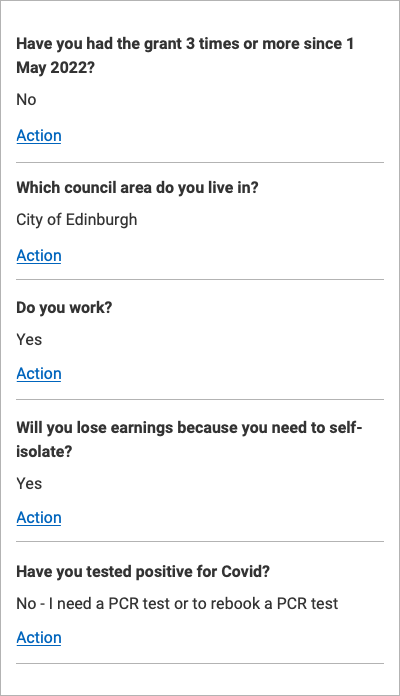400x696 pixels.
Task: Click 'Yes' answer under lose earnings question
Action: [x=29, y=483]
